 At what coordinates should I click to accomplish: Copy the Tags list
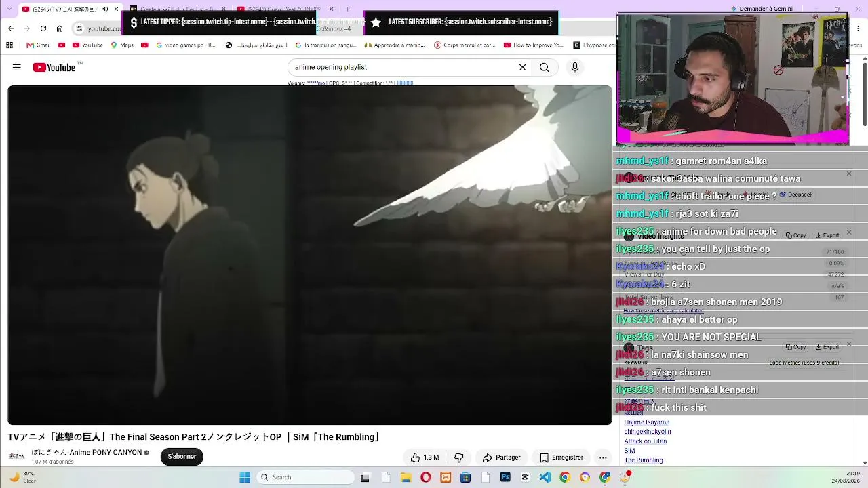[796, 347]
